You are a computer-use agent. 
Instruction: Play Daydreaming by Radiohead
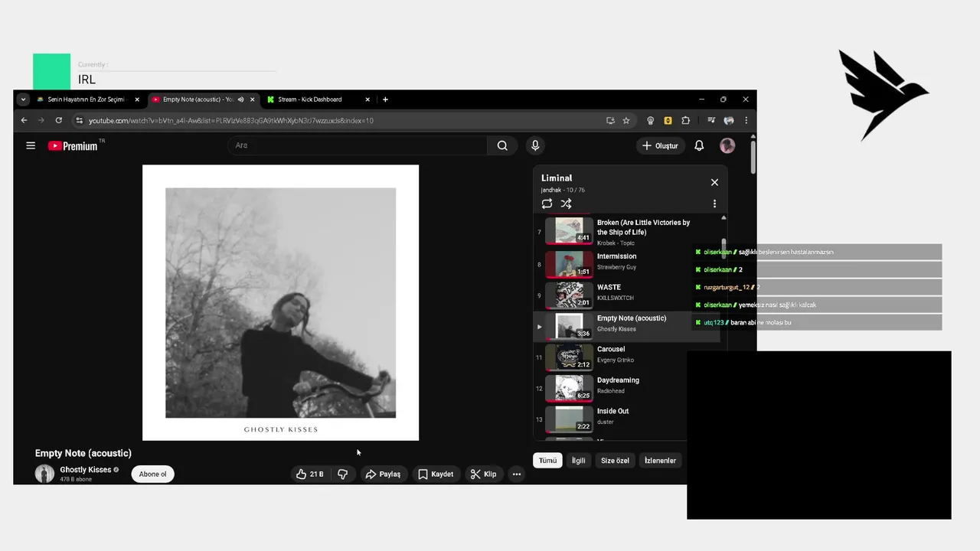627,388
